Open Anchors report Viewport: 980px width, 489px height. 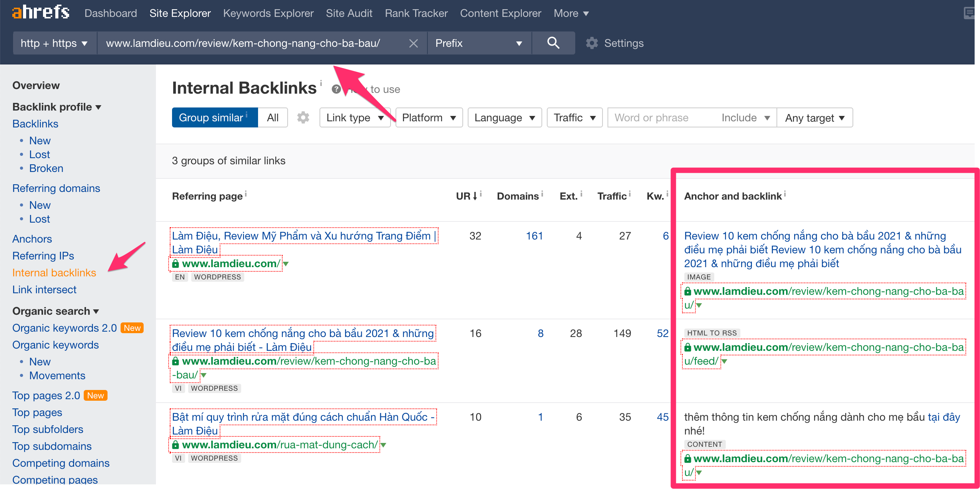tap(32, 239)
